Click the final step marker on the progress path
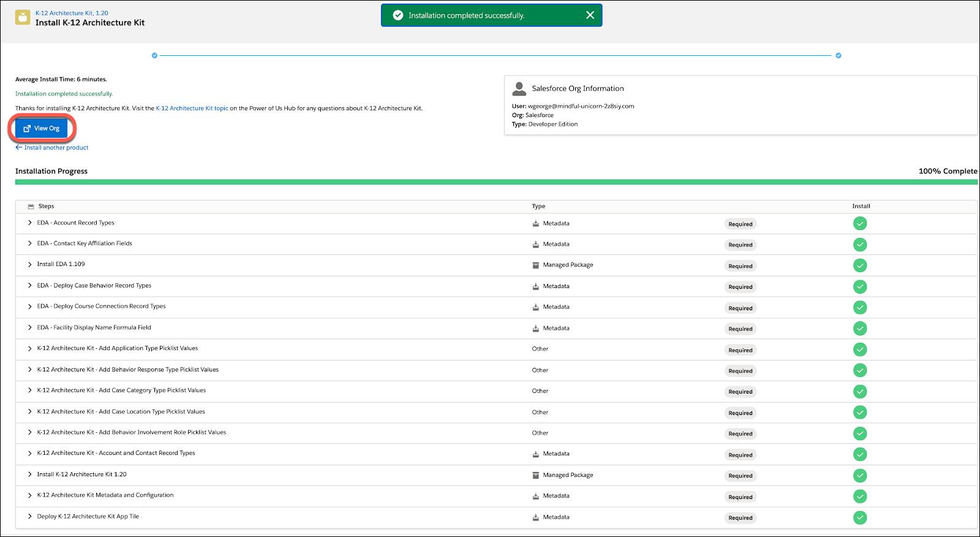 (839, 56)
